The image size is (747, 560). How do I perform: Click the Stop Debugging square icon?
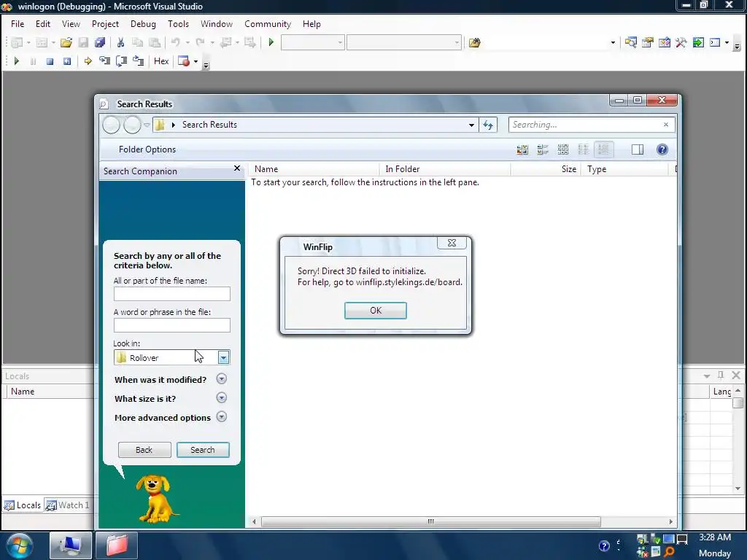click(x=50, y=61)
